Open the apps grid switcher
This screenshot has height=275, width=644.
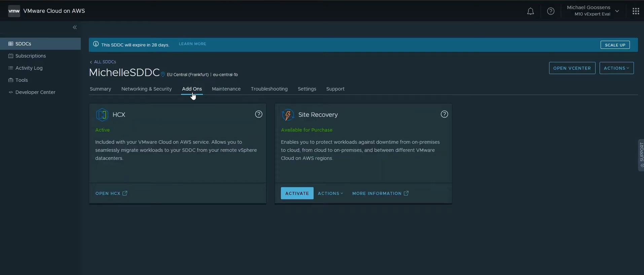(636, 11)
